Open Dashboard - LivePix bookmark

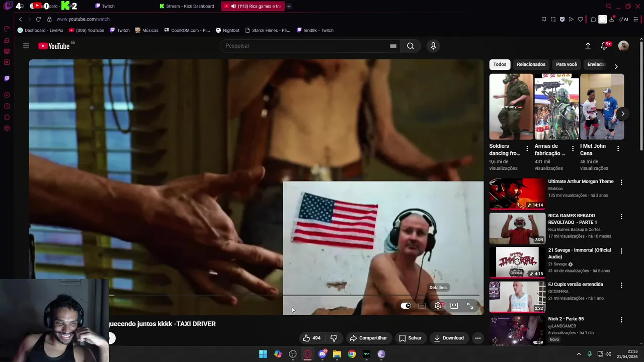(40, 30)
